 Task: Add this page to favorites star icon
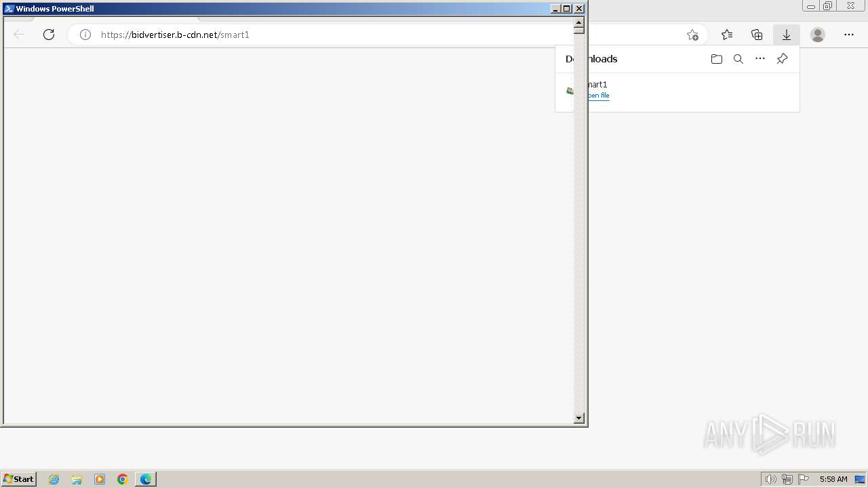pos(692,35)
